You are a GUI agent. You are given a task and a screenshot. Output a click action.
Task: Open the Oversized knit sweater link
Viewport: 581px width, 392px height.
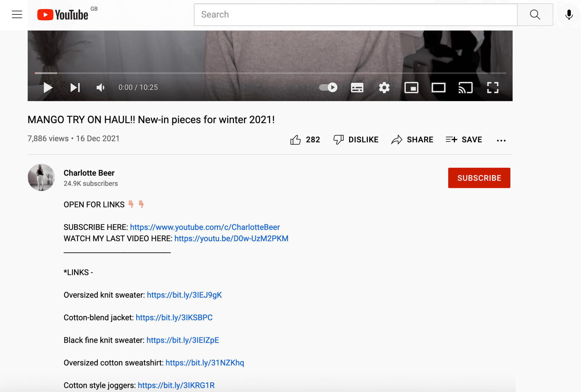point(184,295)
